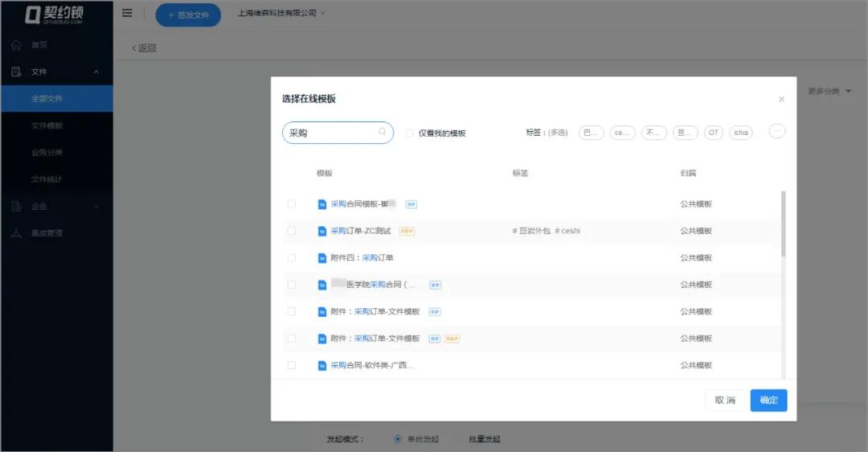Toggle the hamburger sidebar collapse icon

point(127,13)
